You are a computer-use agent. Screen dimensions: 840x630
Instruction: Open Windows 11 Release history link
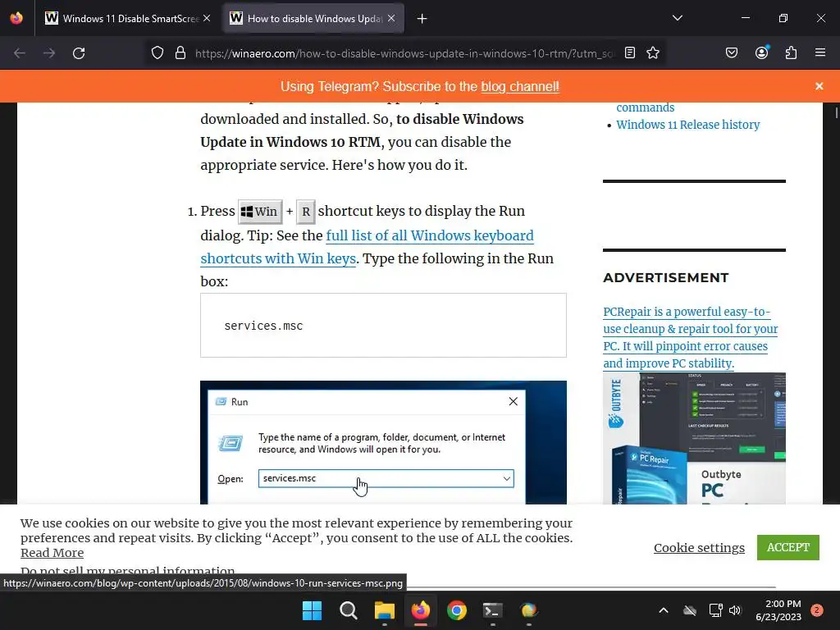[688, 125]
